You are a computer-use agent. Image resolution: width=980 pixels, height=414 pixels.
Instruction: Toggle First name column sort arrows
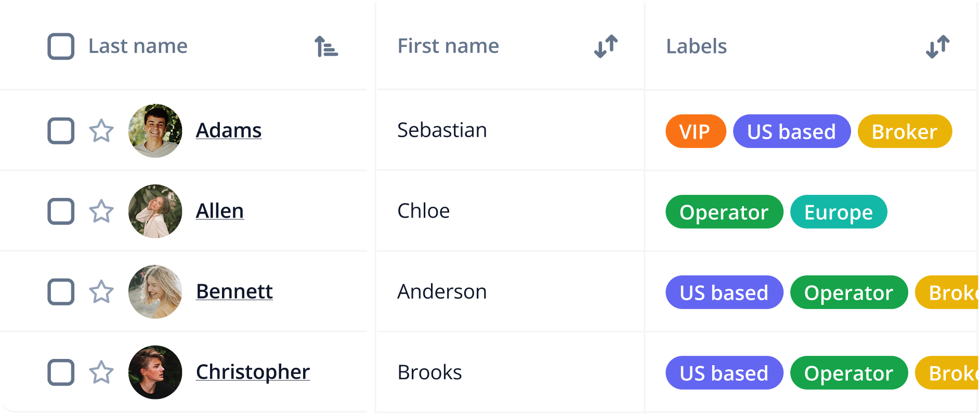click(606, 46)
